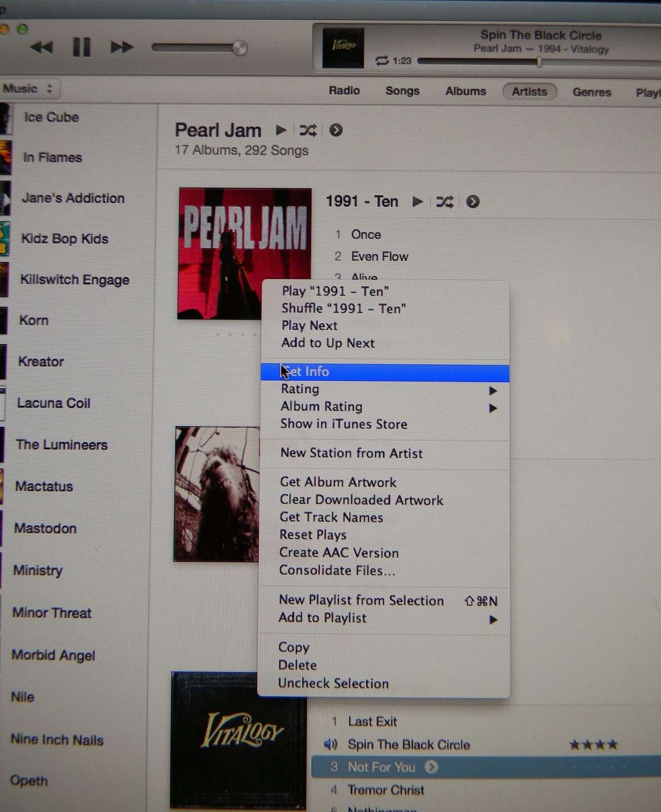Click the Ten album cover art
Screen dimensions: 661x812
245,253
